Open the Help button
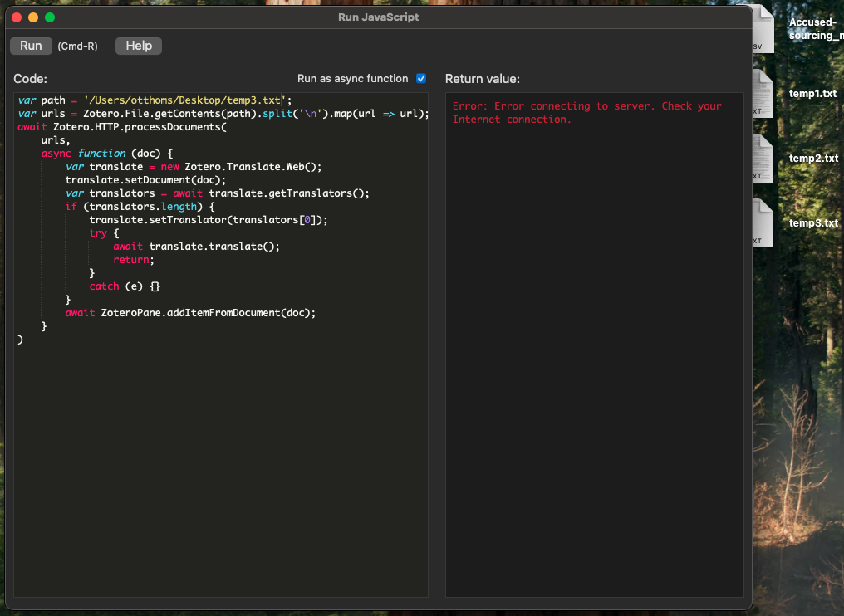This screenshot has width=844, height=616. [x=139, y=46]
